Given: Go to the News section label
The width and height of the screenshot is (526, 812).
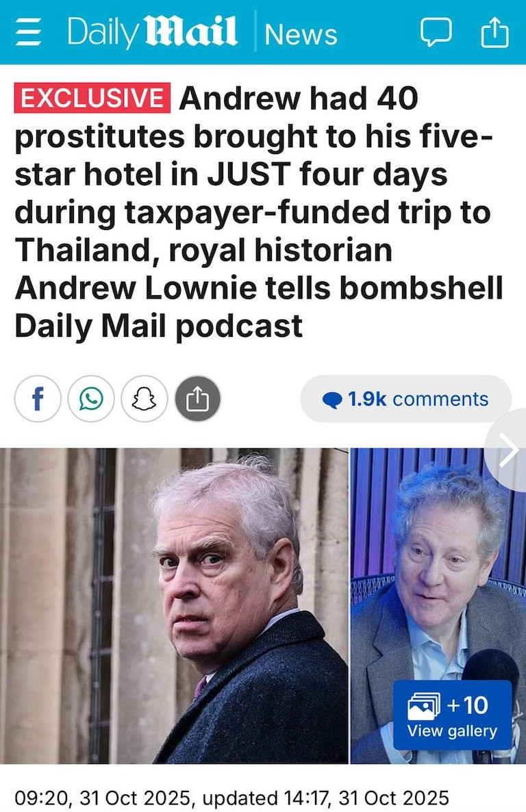Looking at the screenshot, I should coord(301,34).
